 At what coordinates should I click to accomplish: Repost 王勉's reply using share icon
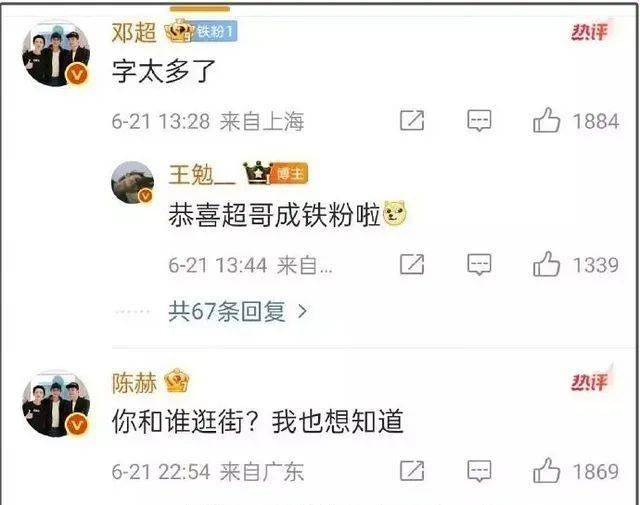[x=412, y=264]
